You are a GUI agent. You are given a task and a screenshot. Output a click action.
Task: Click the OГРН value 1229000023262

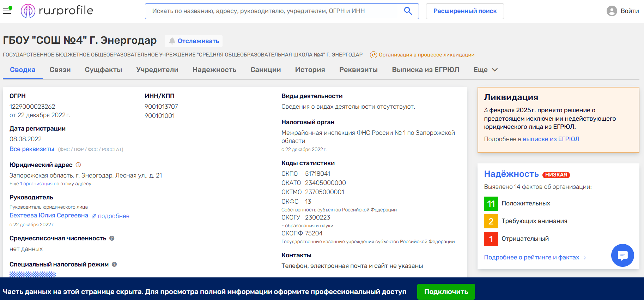(x=32, y=107)
